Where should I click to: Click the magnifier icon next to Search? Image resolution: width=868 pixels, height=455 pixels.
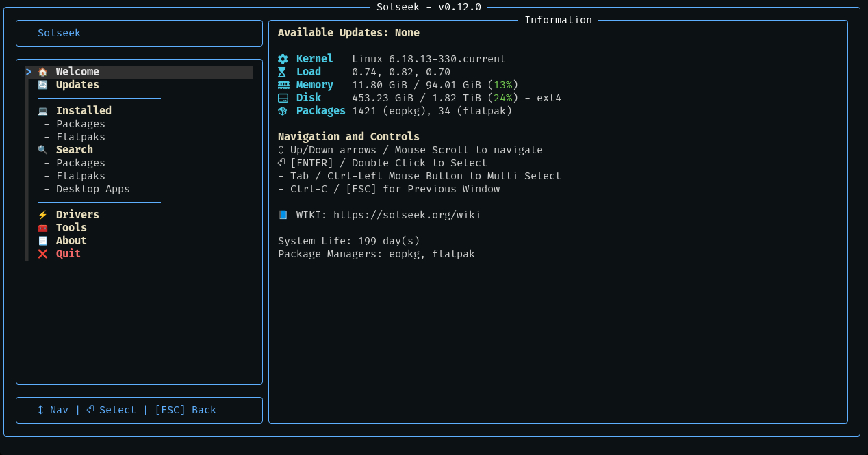click(x=42, y=150)
